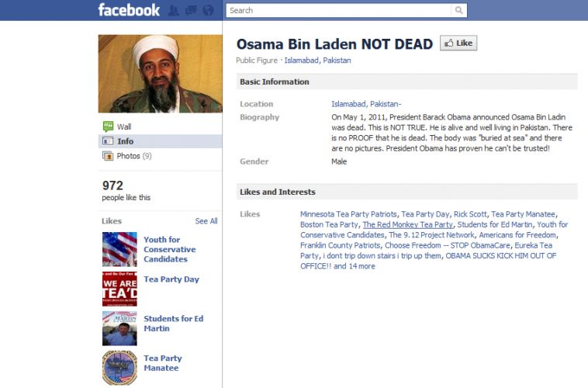Open Islamabad, Pakistan link under page title
588x388 pixels.
pyautogui.click(x=317, y=61)
